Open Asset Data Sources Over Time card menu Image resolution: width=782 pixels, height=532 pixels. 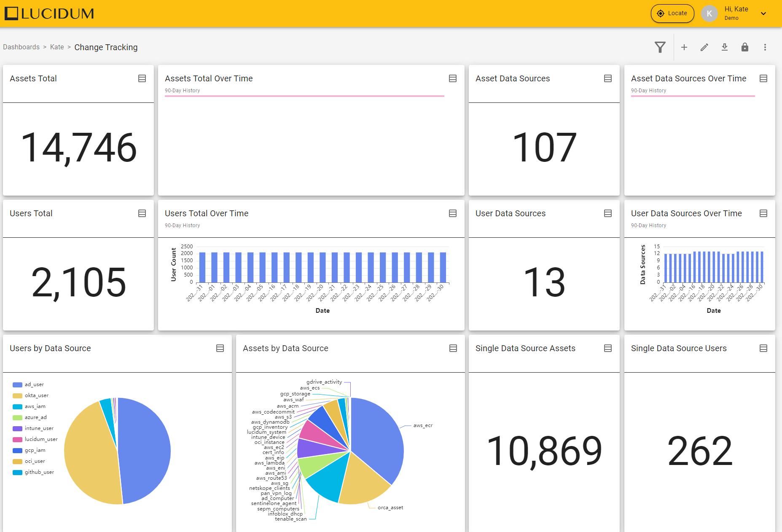pyautogui.click(x=763, y=78)
